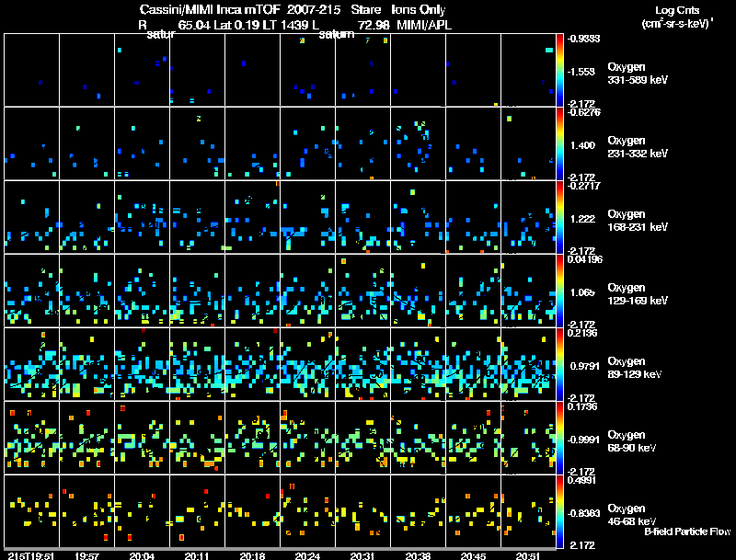
Task: Open the 20:11 panel in Oxygen 68-90 keV row
Action: tap(197, 438)
